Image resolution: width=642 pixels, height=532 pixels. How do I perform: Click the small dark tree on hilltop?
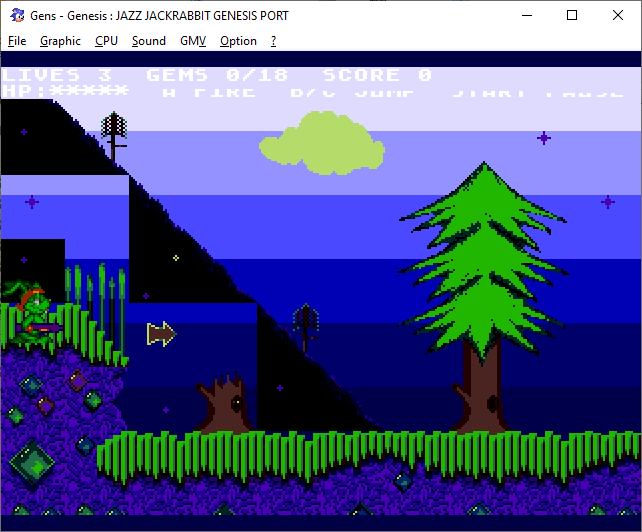114,135
